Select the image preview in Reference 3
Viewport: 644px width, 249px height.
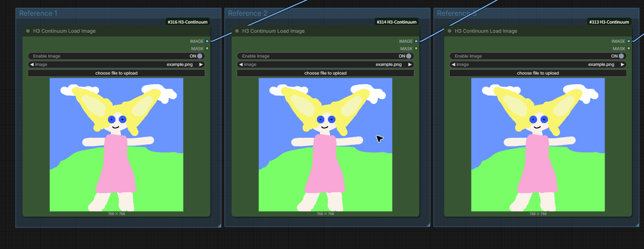(538, 145)
